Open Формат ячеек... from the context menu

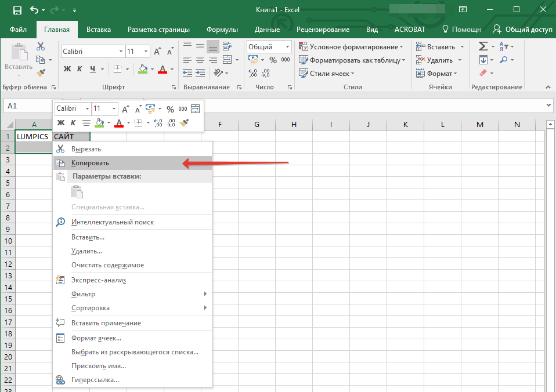(x=96, y=338)
